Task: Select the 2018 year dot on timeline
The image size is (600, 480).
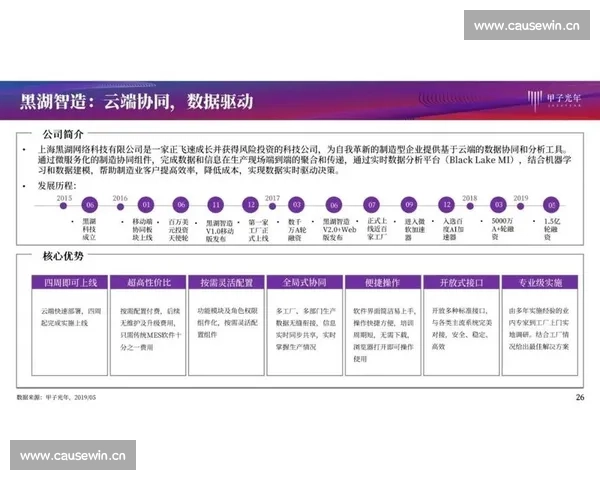Action: [x=470, y=206]
